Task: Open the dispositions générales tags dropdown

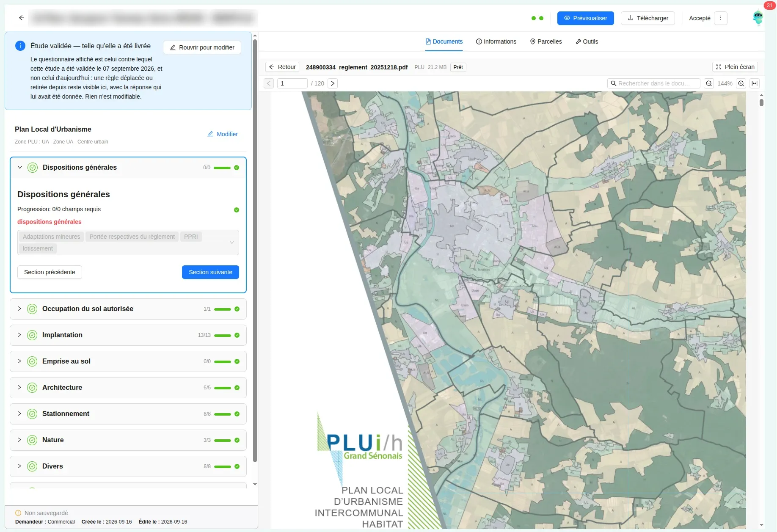Action: tap(128, 243)
